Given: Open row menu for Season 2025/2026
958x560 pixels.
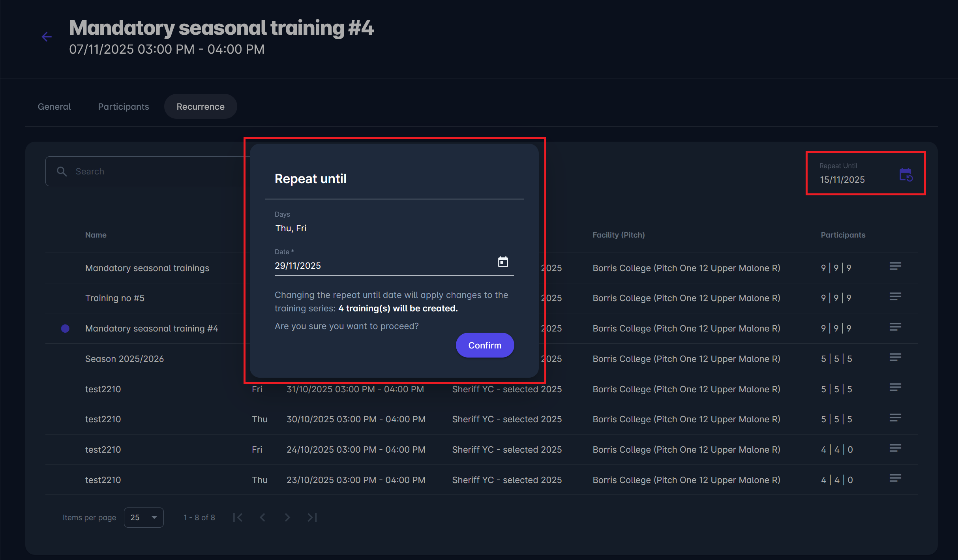Looking at the screenshot, I should point(895,358).
